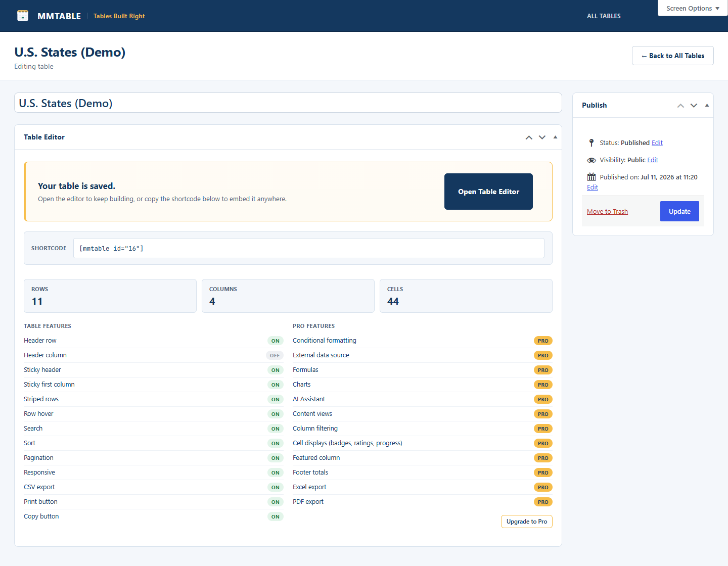This screenshot has width=728, height=566.
Task: Click the Open Table Editor button
Action: 488,192
